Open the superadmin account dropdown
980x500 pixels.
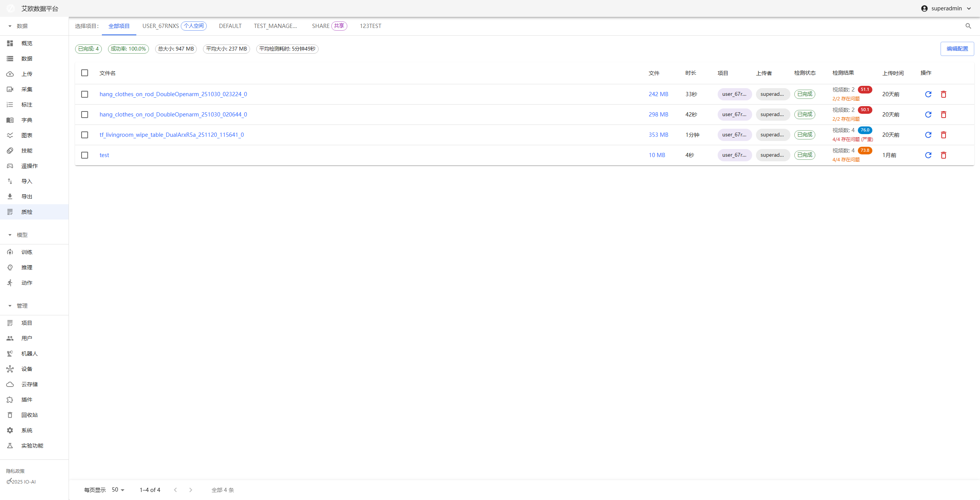pyautogui.click(x=946, y=8)
